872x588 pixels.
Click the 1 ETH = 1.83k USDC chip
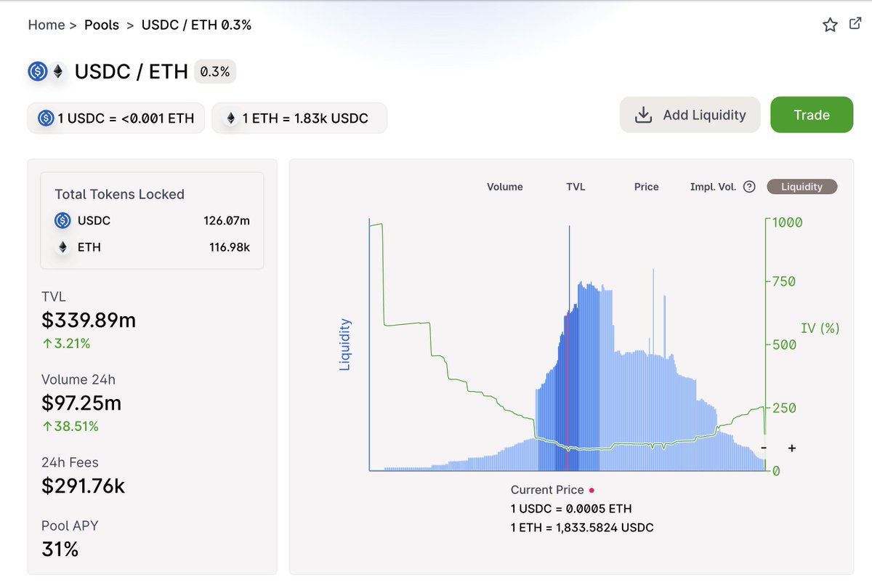point(299,118)
